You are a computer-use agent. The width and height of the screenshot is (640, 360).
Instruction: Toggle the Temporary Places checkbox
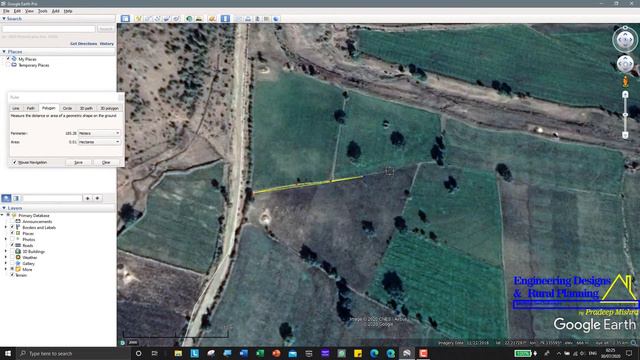8,65
